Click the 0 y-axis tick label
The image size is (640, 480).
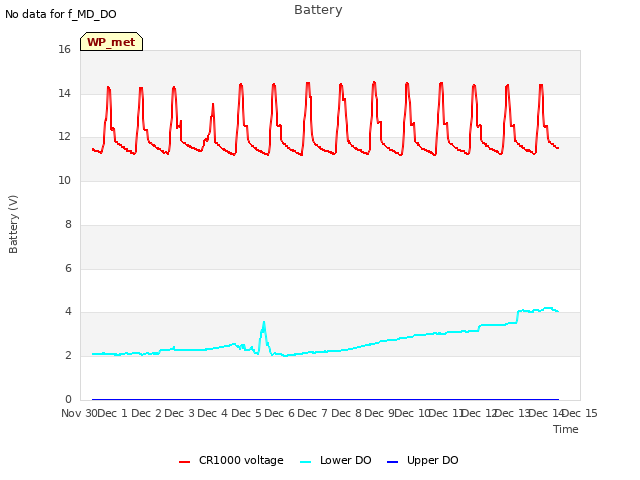[x=68, y=399]
